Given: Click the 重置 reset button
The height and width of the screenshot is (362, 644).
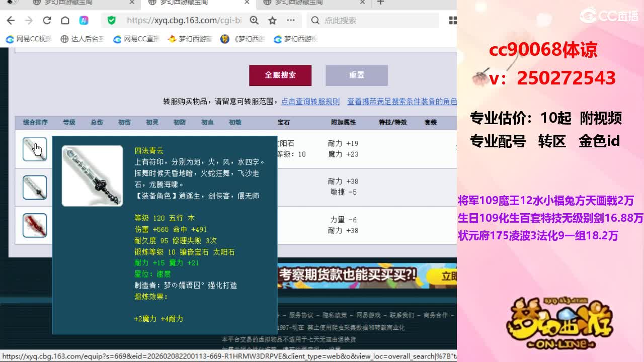Looking at the screenshot, I should tap(357, 75).
